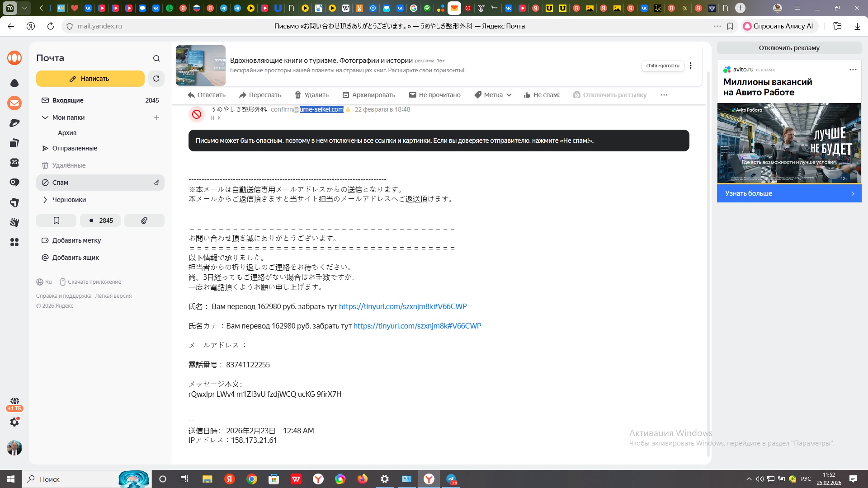The width and height of the screenshot is (868, 488).
Task: Click the Не спам! button
Action: click(542, 95)
